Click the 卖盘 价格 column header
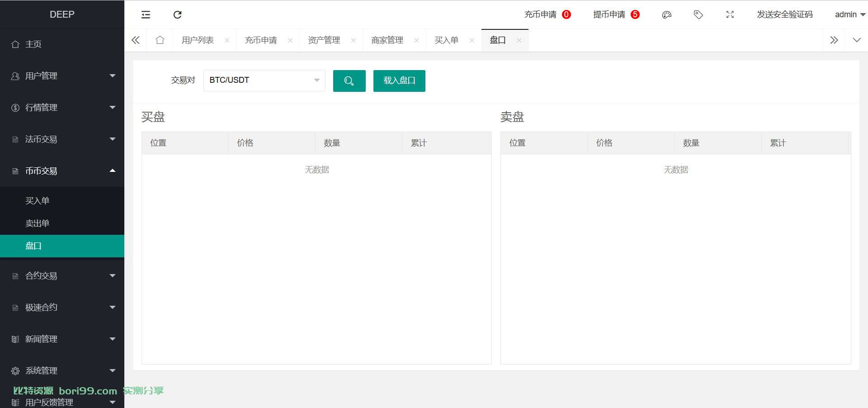The image size is (868, 408). point(631,143)
